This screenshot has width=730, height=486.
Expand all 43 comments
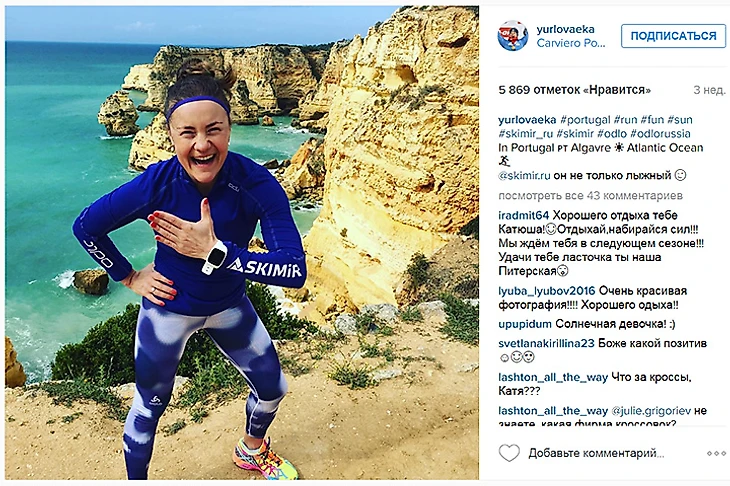(590, 196)
